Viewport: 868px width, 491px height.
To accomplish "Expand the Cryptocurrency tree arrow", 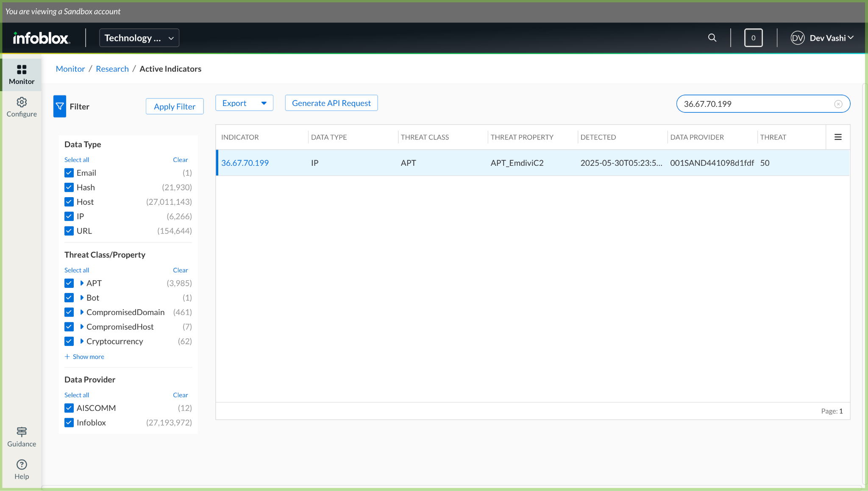I will tap(82, 341).
